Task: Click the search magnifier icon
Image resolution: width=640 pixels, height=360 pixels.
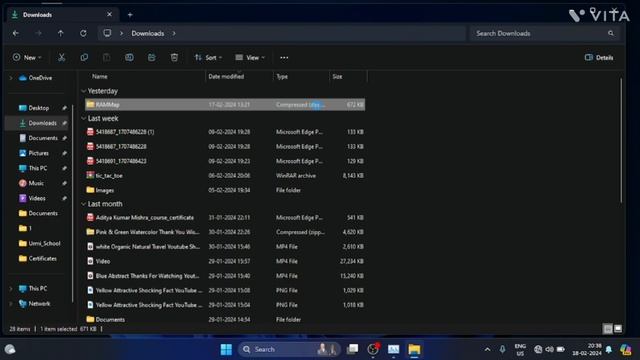Action: pos(611,33)
